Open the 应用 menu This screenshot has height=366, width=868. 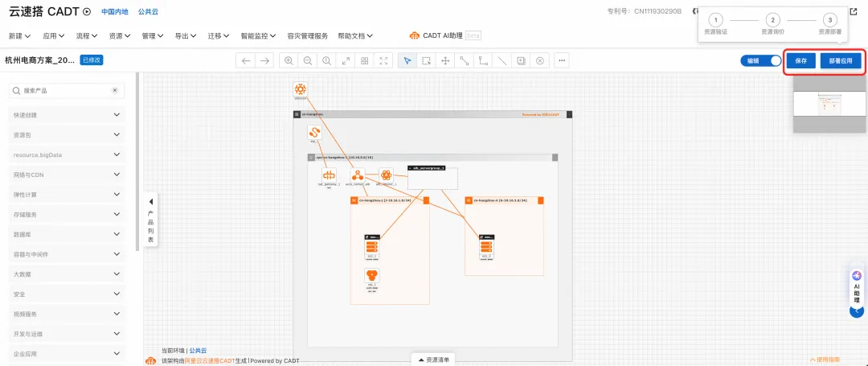(54, 36)
